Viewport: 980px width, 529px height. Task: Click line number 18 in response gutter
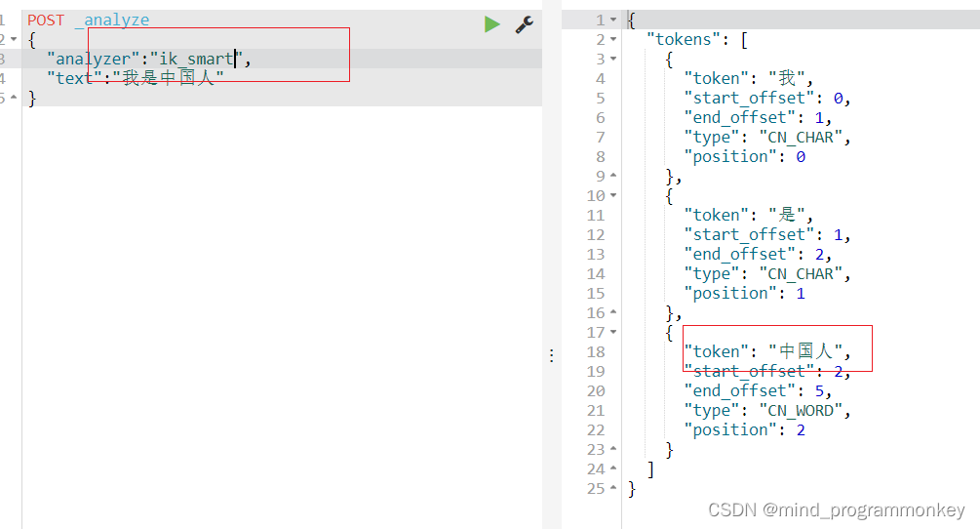(x=596, y=352)
